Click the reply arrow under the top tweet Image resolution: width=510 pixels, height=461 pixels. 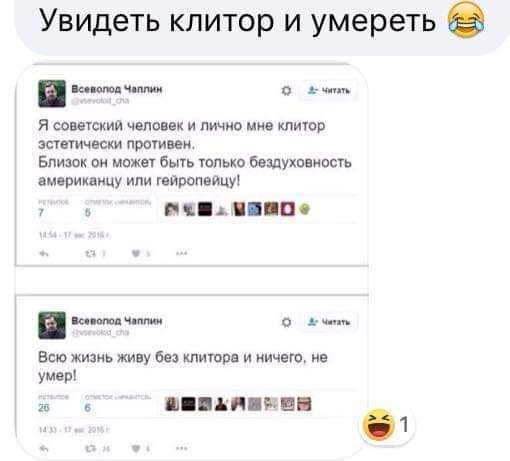44,254
